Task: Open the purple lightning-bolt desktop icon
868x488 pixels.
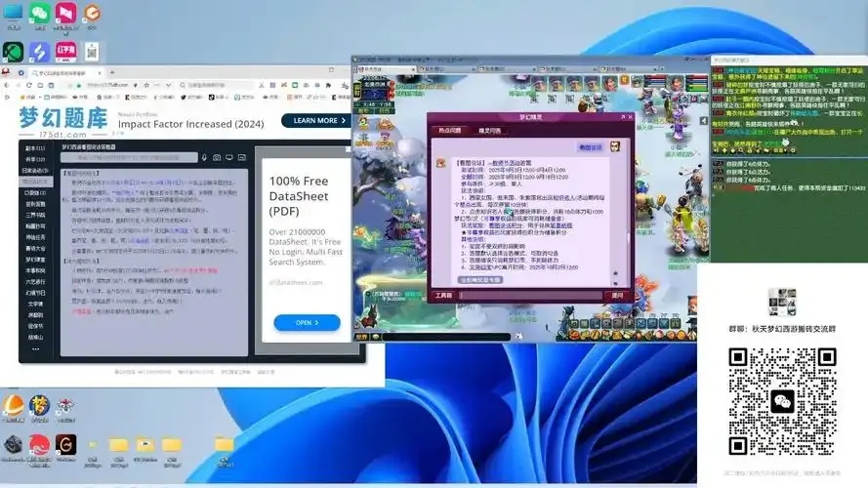Action: [x=39, y=52]
